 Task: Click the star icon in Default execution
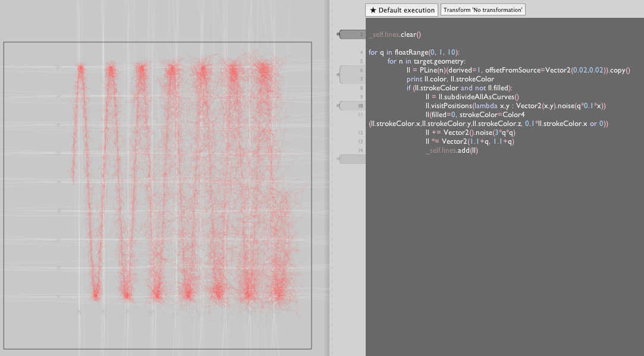[x=373, y=10]
